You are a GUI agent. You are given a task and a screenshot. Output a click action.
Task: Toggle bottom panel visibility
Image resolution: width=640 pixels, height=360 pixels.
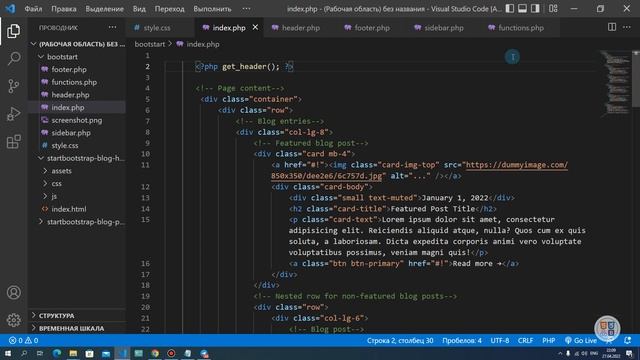click(x=522, y=9)
